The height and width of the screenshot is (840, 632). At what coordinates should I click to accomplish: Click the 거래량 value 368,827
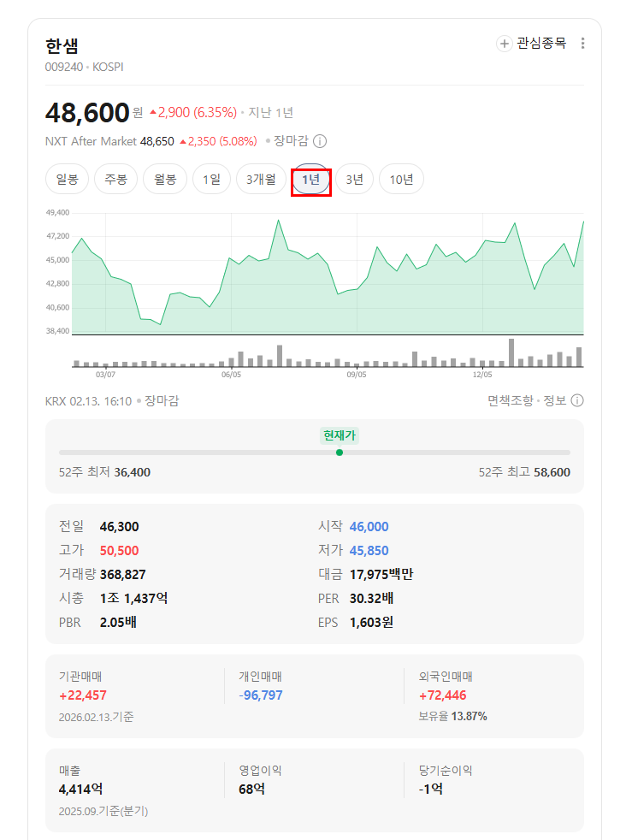(122, 575)
